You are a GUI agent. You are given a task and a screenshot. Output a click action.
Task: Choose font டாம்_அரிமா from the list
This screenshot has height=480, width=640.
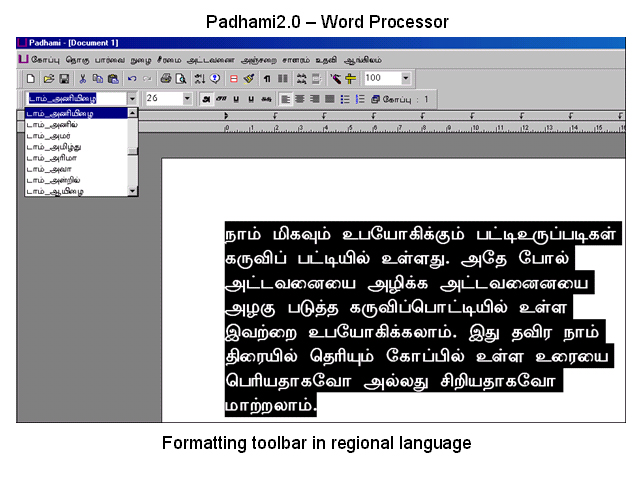(x=76, y=158)
